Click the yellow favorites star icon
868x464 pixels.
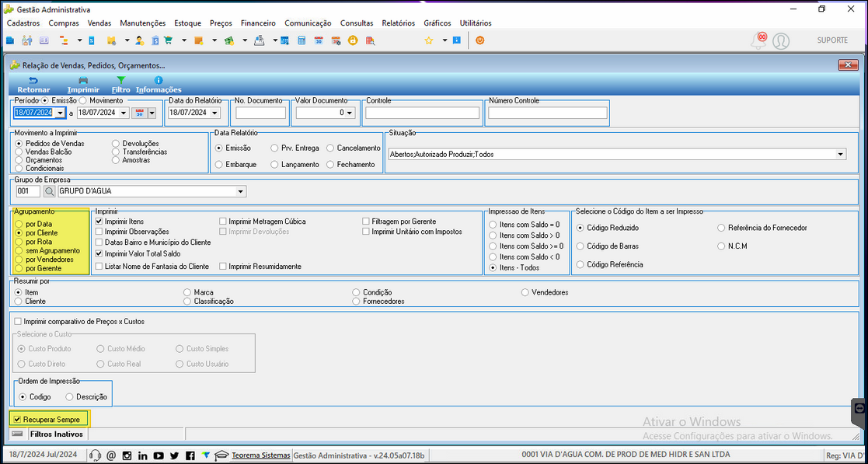pos(428,40)
